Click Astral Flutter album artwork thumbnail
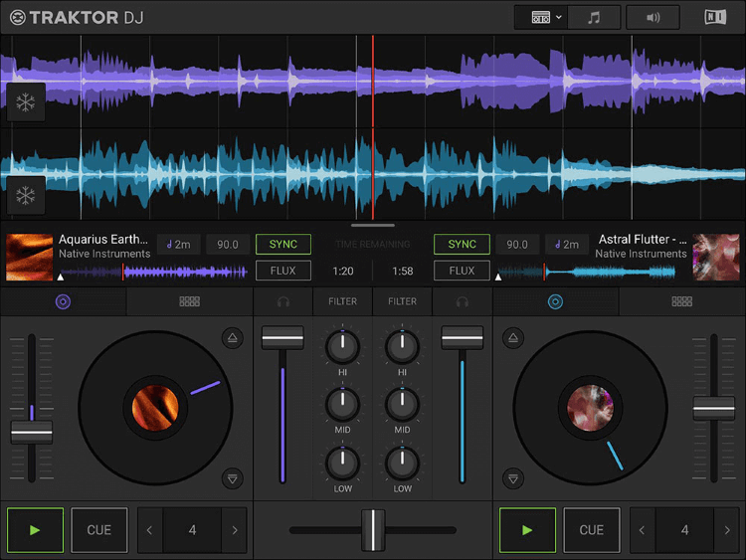 pyautogui.click(x=716, y=257)
